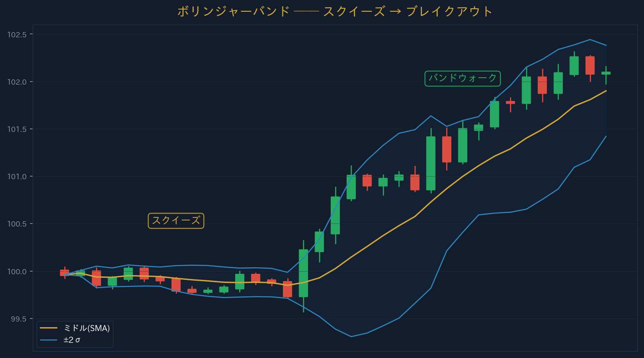The height and width of the screenshot is (358, 644).
Task: Click the 101.0 y-axis label
Action: click(17, 177)
